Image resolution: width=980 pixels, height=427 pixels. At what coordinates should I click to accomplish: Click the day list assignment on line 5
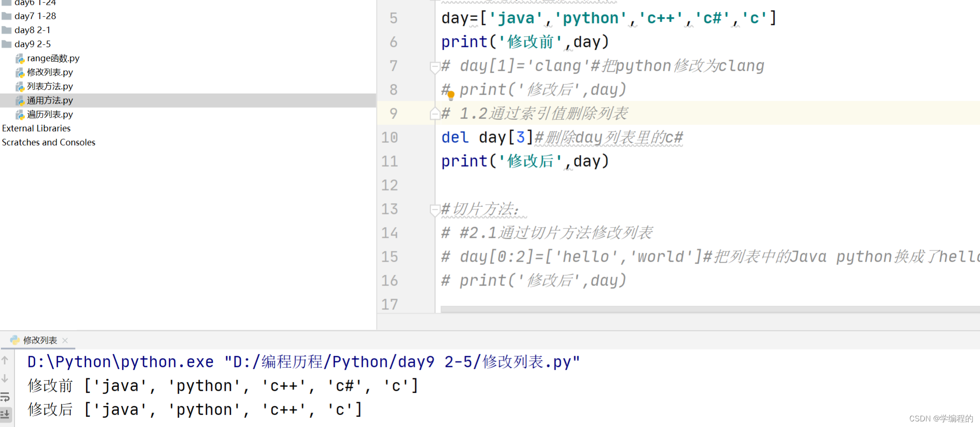click(x=609, y=18)
